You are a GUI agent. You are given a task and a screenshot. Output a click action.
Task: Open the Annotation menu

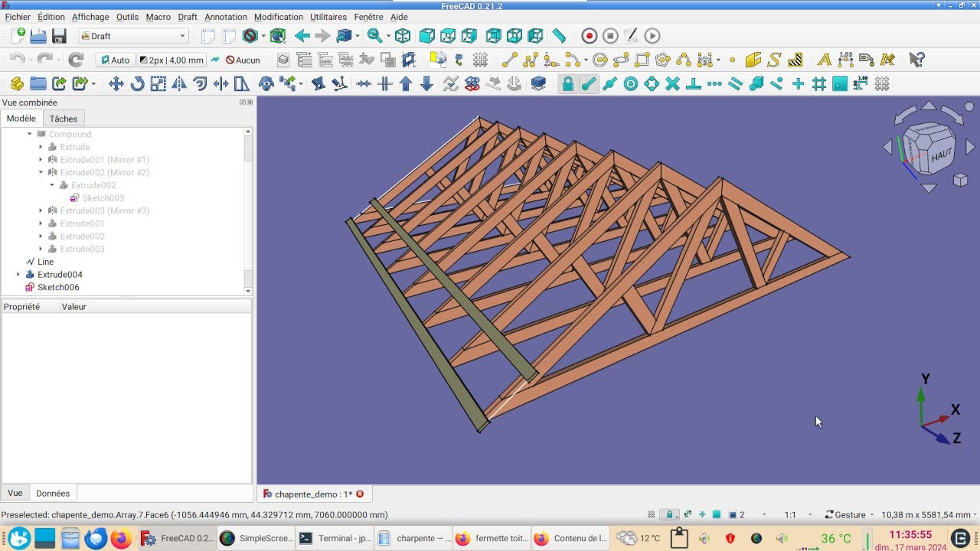(226, 17)
